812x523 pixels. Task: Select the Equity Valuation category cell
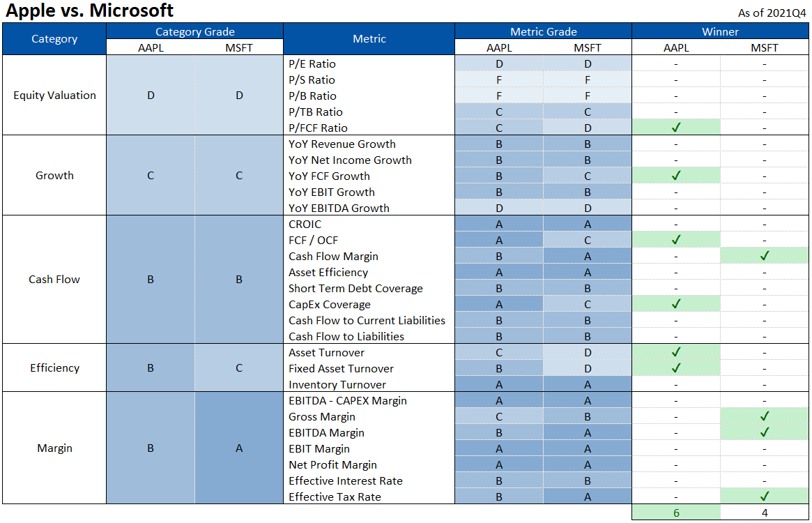[x=54, y=96]
